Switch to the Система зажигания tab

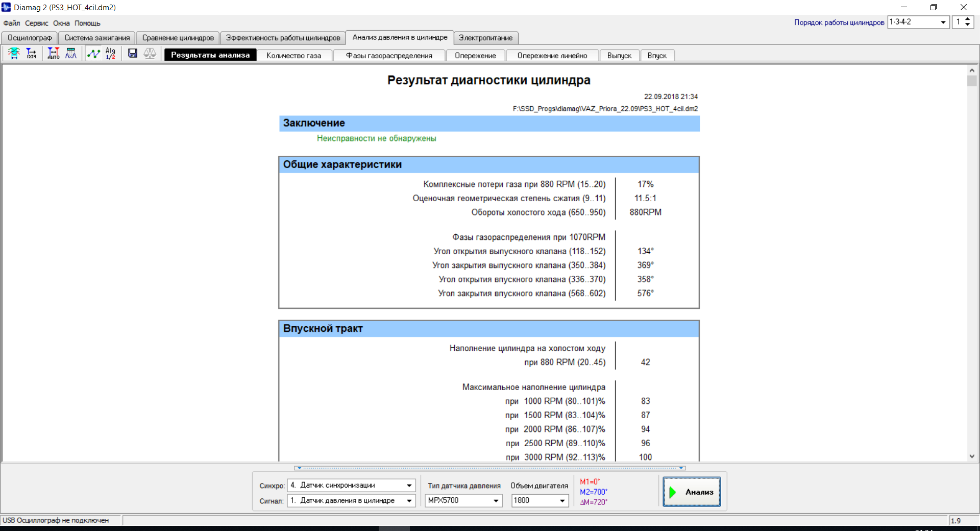click(97, 38)
